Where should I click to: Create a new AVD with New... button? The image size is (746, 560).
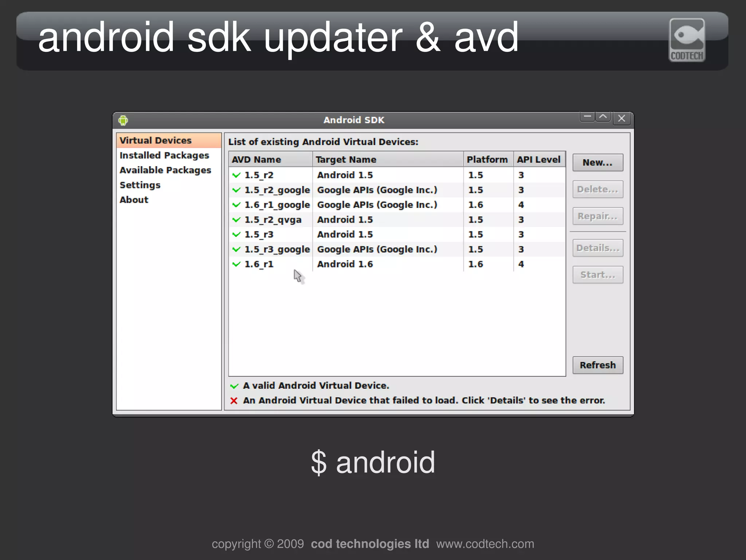click(x=598, y=162)
